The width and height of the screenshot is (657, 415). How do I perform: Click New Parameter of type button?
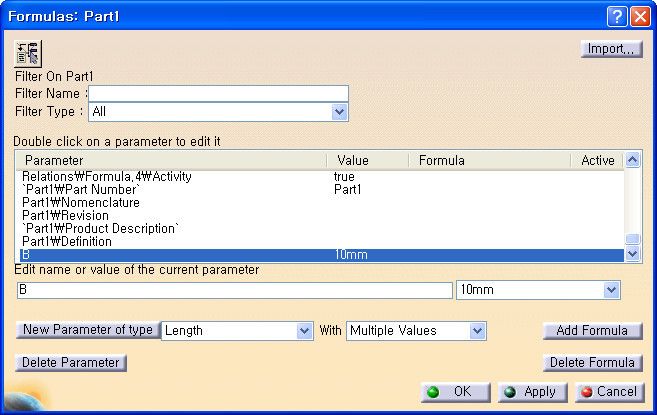88,330
